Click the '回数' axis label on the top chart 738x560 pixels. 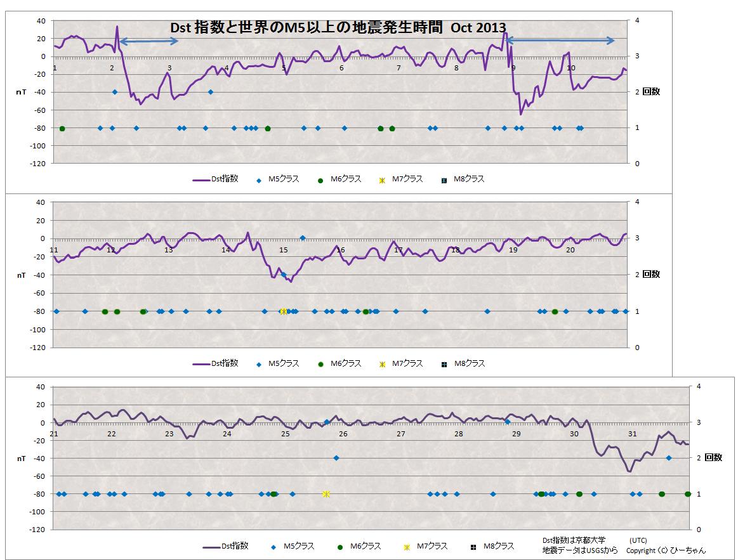pos(651,92)
